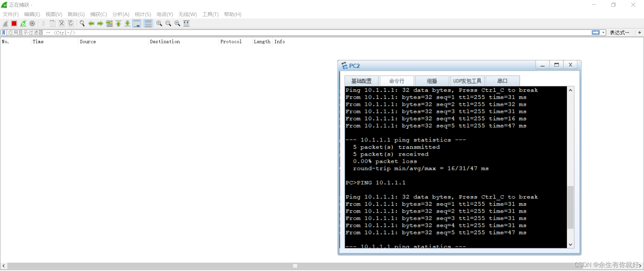Open the 无线(W) menu
The image size is (644, 271).
coord(187,14)
